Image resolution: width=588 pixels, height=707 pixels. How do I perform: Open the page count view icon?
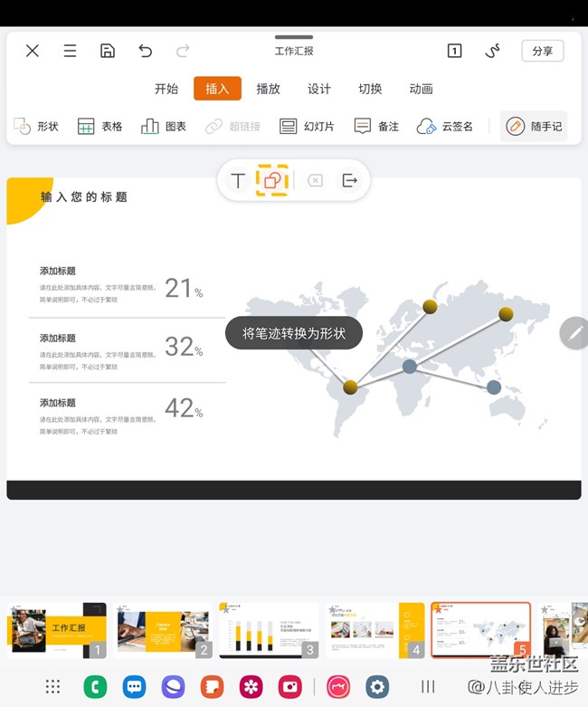click(x=454, y=51)
